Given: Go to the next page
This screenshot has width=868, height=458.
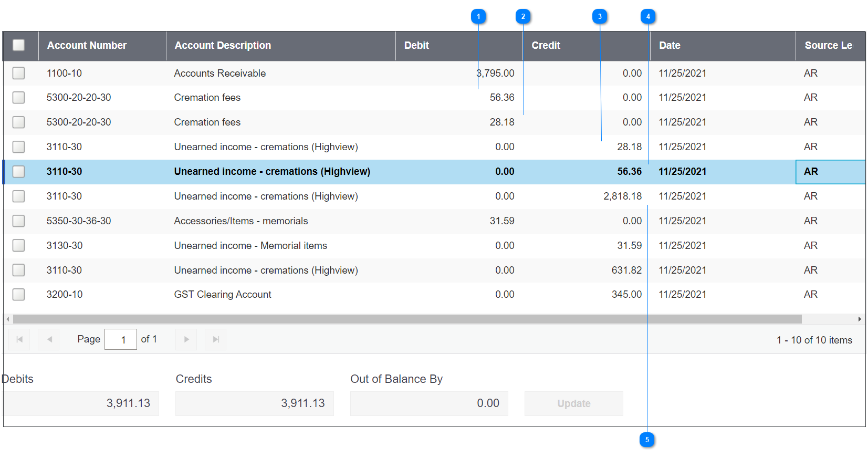Looking at the screenshot, I should 186,339.
